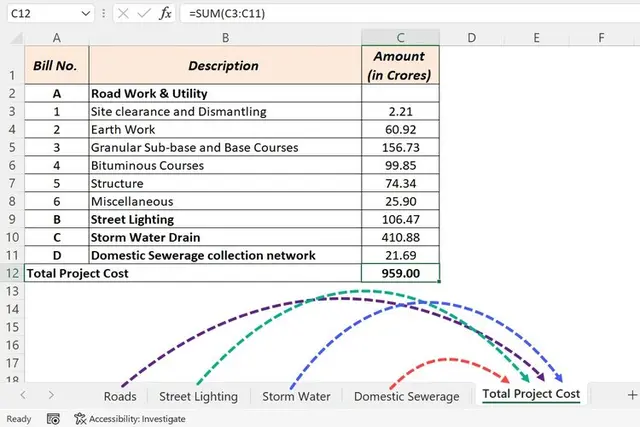Click the amount cell 2.21

400,111
